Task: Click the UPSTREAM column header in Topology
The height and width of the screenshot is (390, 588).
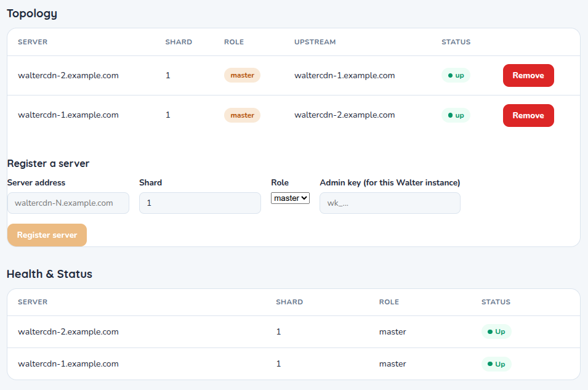Action: [x=315, y=42]
